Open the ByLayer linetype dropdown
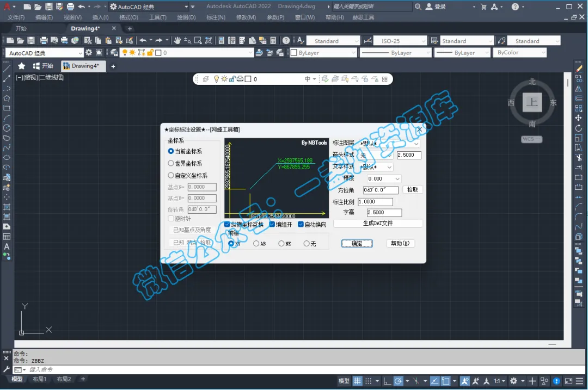This screenshot has width=588, height=390. tap(396, 52)
